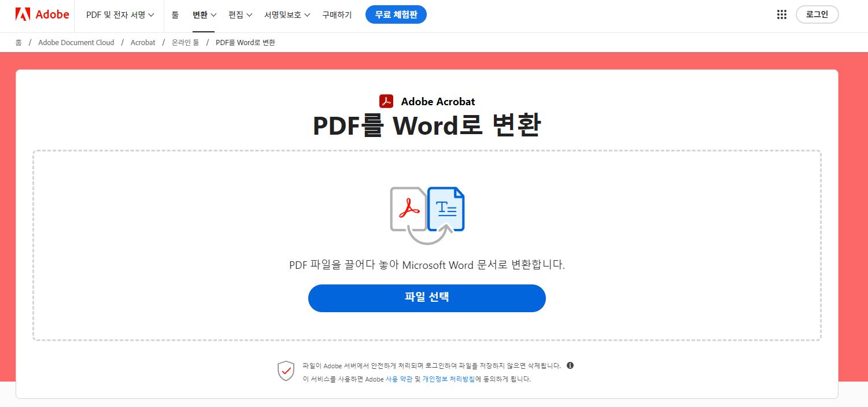Open the PDF 및 전자 서명 dropdown
This screenshot has height=407, width=868.
point(119,15)
